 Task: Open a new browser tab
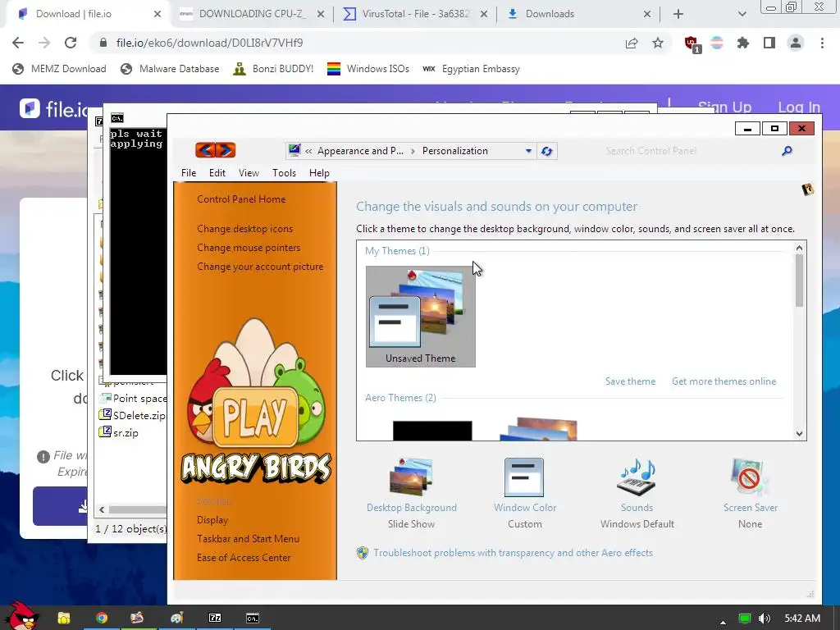[678, 14]
